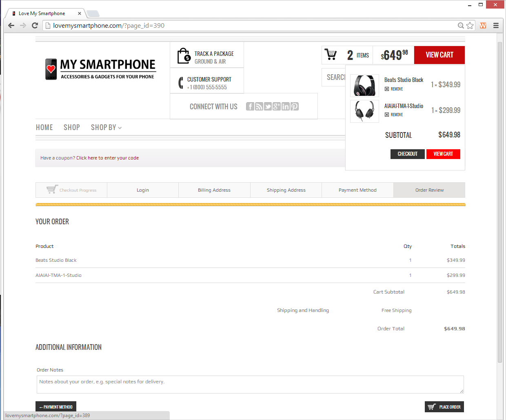Click here to enter your coupon code

click(x=107, y=158)
